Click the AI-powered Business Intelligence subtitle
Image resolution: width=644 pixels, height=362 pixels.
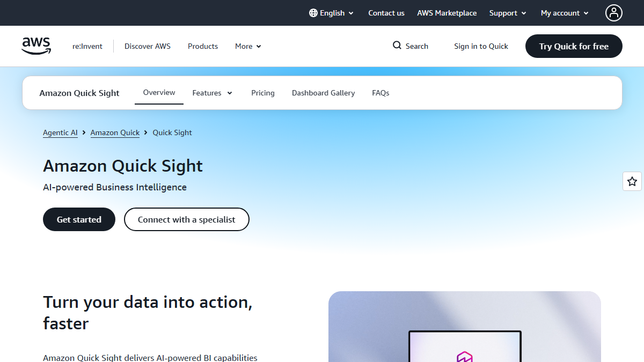pos(115,187)
